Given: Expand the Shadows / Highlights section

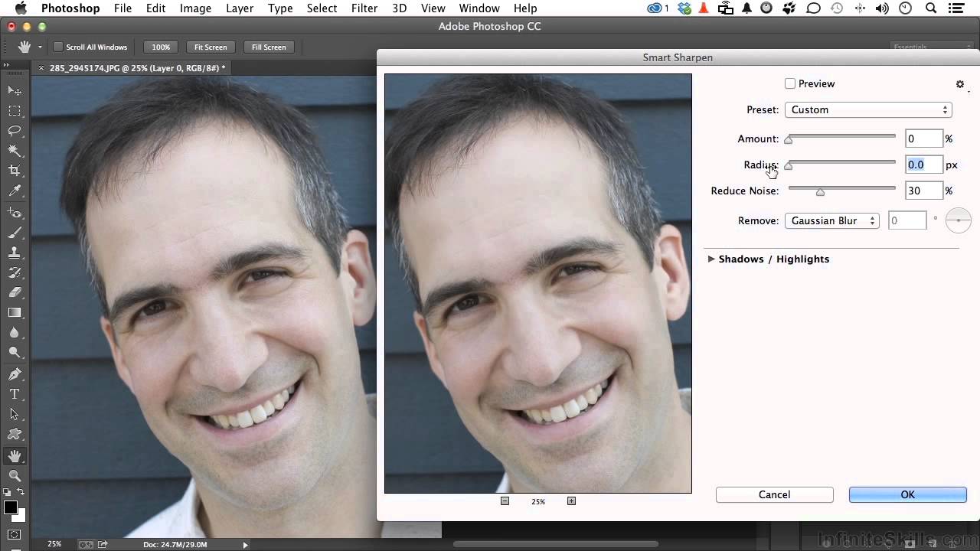Looking at the screenshot, I should pos(711,259).
